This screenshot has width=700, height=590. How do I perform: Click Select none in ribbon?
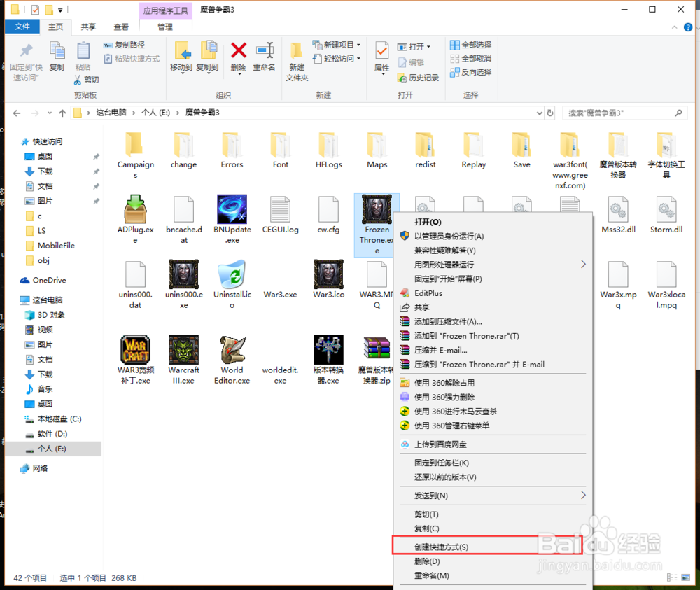[x=471, y=59]
